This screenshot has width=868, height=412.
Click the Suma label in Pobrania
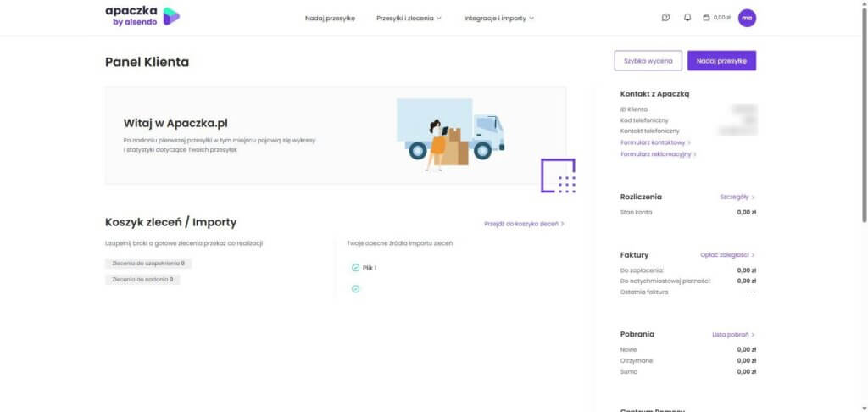(629, 371)
